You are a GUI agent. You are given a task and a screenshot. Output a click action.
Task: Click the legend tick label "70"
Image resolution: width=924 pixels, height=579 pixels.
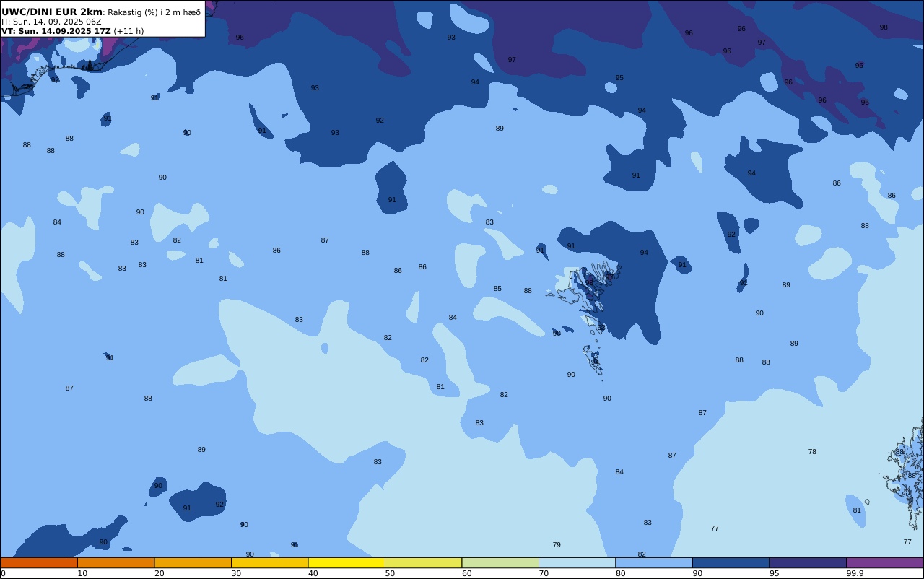(x=544, y=573)
